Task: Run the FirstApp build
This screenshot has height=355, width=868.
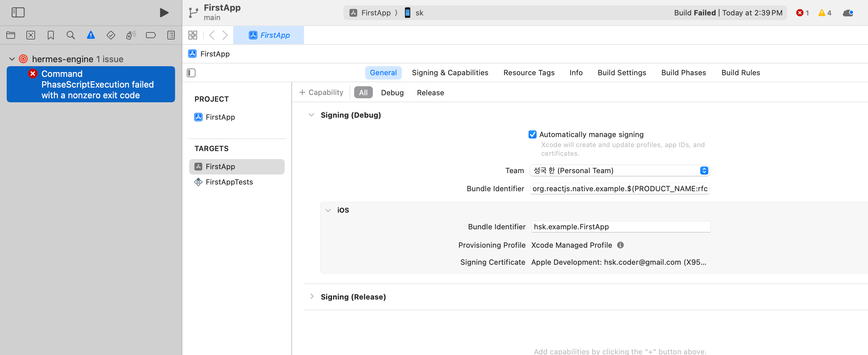Action: coord(164,12)
